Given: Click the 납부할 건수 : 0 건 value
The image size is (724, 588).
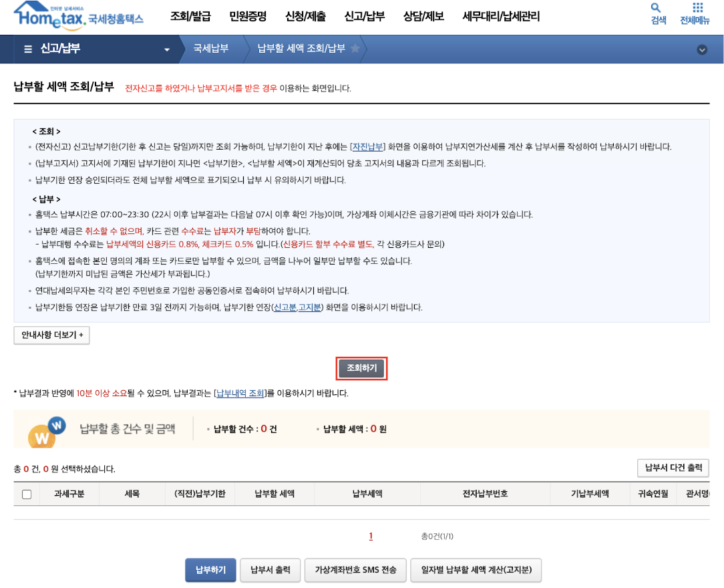Looking at the screenshot, I should coord(245,429).
